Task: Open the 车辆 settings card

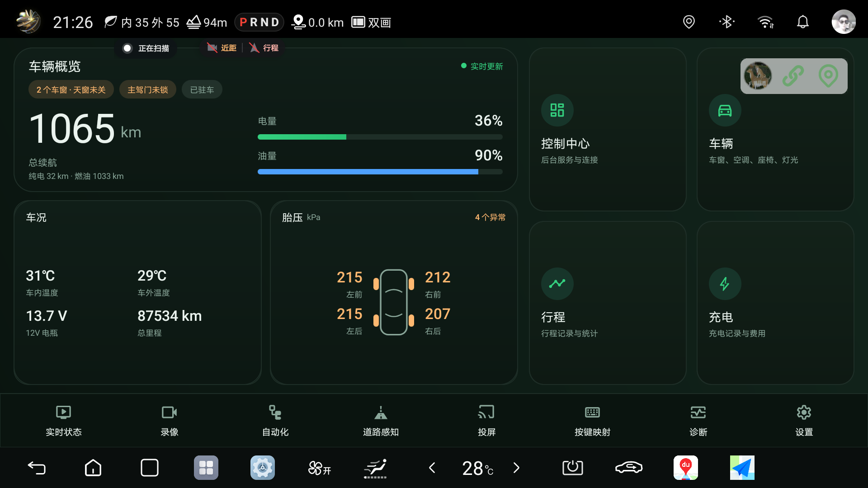Action: [x=775, y=129]
